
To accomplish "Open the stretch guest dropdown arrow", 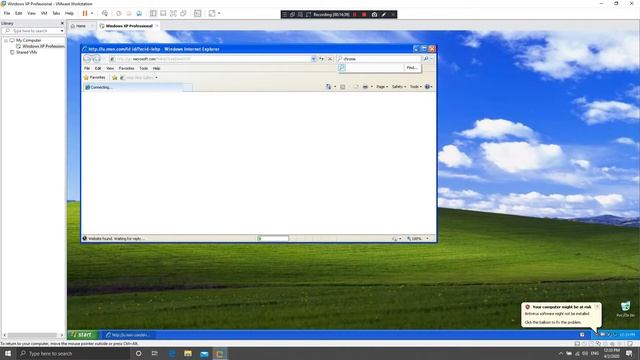I will (x=219, y=13).
